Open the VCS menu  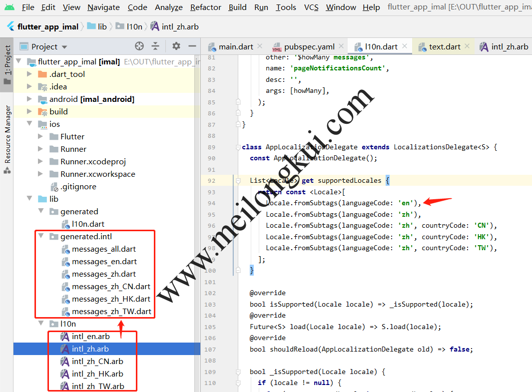311,7
